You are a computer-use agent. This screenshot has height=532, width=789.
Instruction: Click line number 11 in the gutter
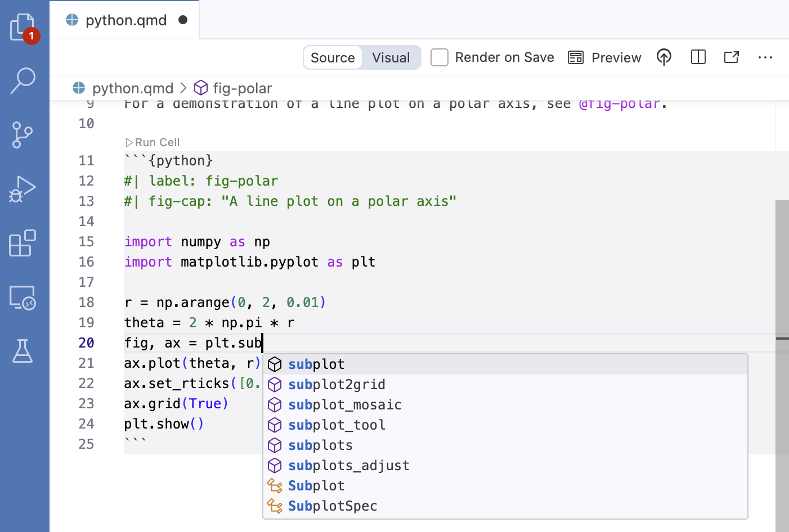tap(86, 161)
